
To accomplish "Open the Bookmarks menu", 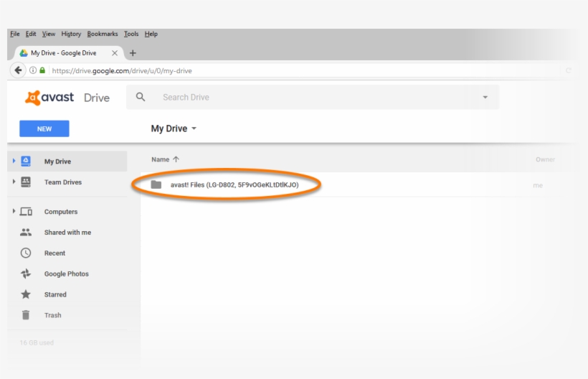I will click(103, 34).
